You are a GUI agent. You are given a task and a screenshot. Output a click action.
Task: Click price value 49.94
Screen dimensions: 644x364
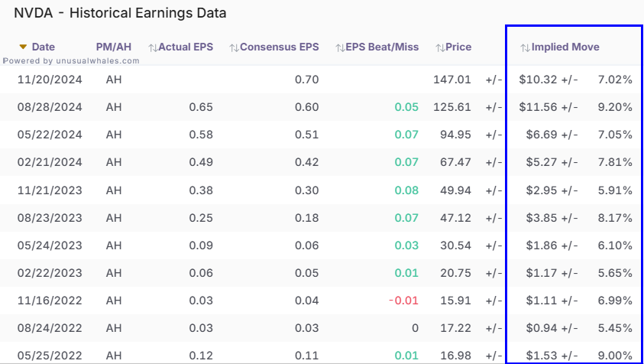click(x=455, y=190)
